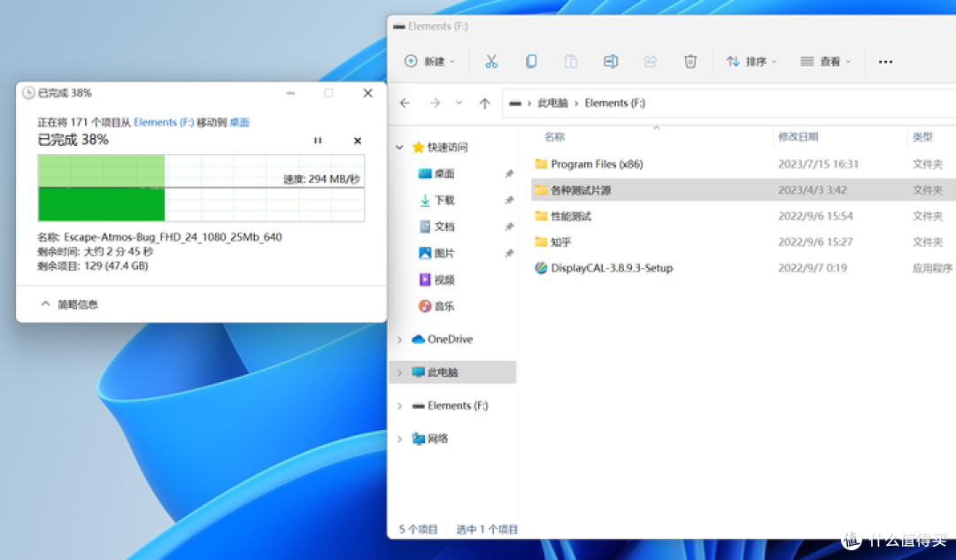Pause the file transfer in progress dialog

[x=318, y=141]
